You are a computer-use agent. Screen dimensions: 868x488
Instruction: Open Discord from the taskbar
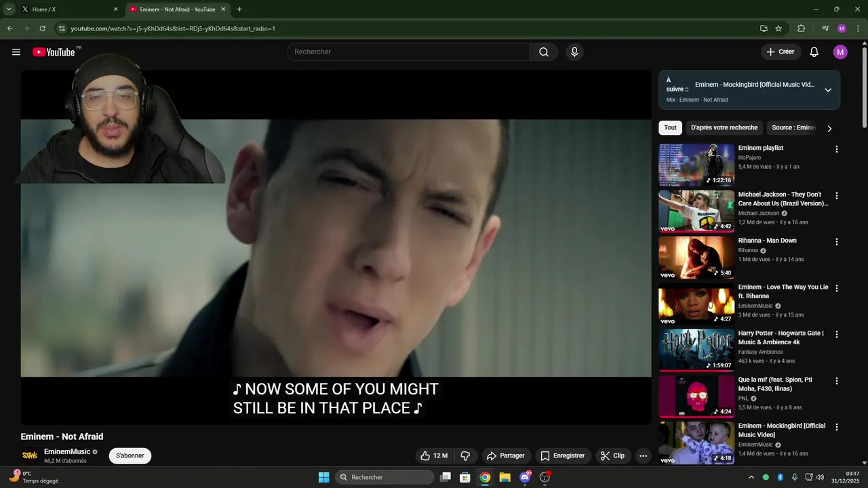click(x=525, y=477)
